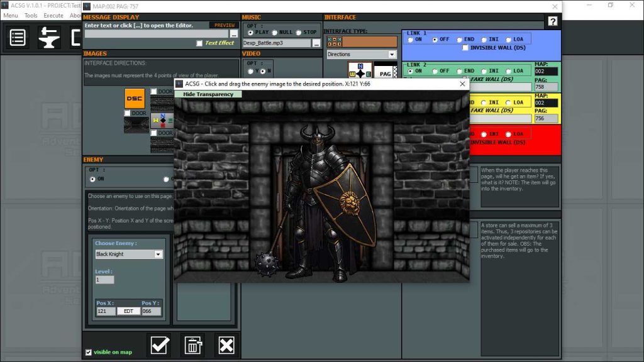Click the enemy Level input field
This screenshot has height=362, width=644.
(x=105, y=280)
